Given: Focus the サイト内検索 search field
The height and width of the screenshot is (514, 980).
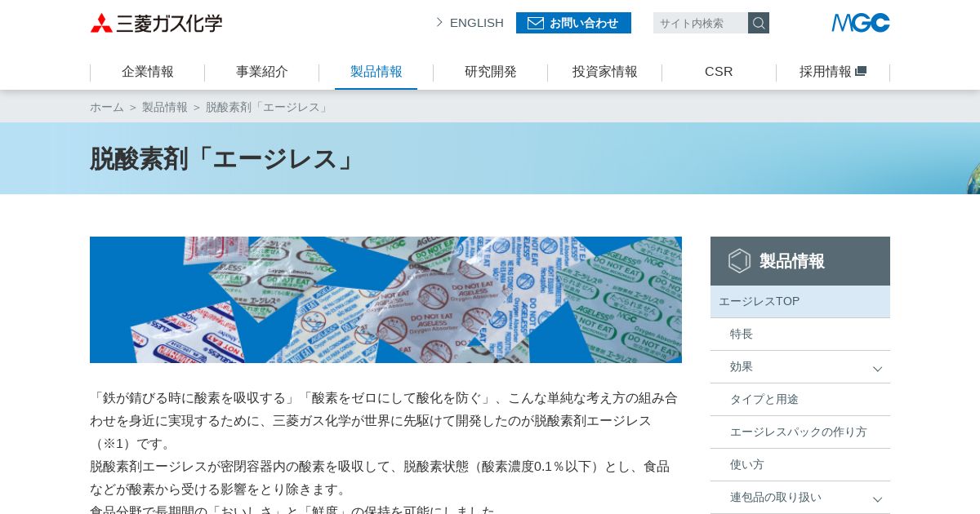Looking at the screenshot, I should 701,23.
